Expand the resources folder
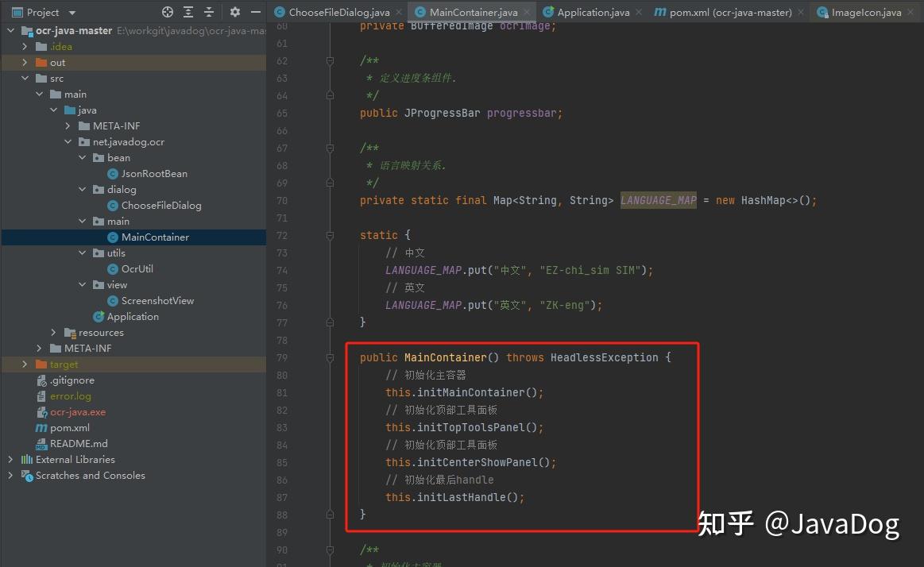 click(53, 332)
